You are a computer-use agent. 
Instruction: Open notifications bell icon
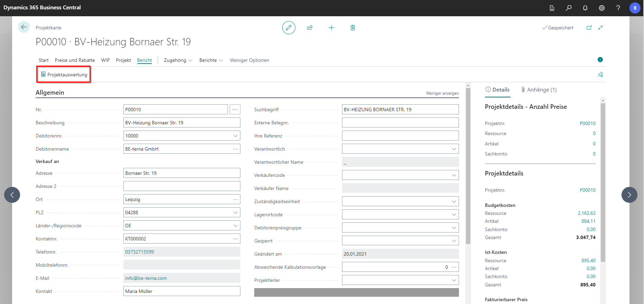(585, 8)
